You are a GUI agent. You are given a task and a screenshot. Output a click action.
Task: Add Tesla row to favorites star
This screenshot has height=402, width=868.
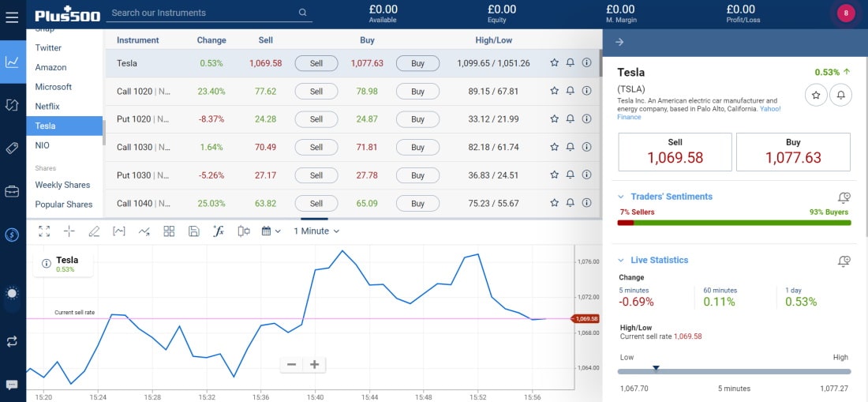point(554,63)
